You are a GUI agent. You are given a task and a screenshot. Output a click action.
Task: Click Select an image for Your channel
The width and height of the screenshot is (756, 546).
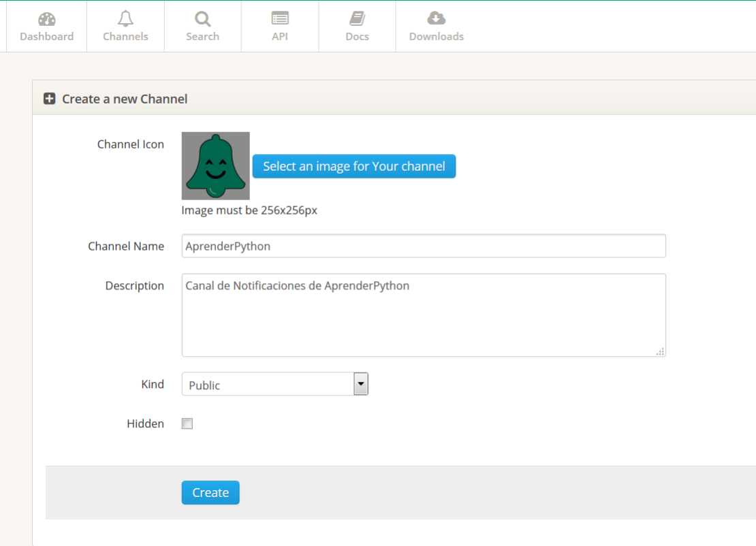click(x=354, y=166)
